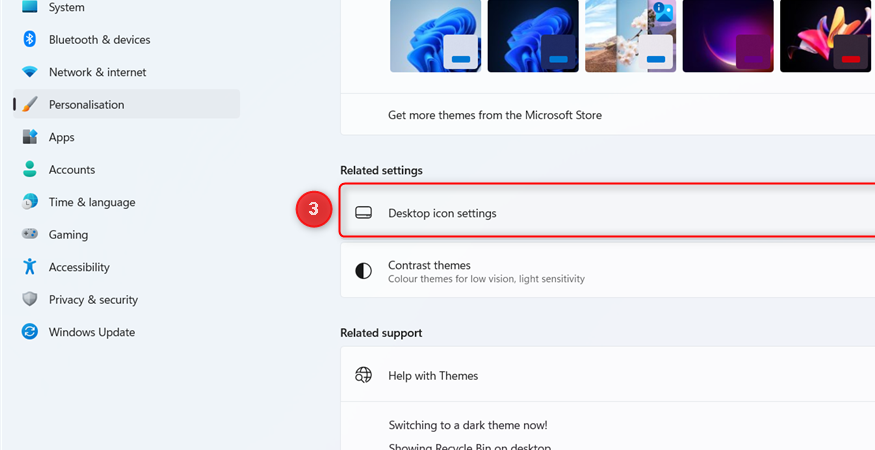The image size is (875, 450).
Task: Apply the light blue Windows bloom theme
Action: 435,36
